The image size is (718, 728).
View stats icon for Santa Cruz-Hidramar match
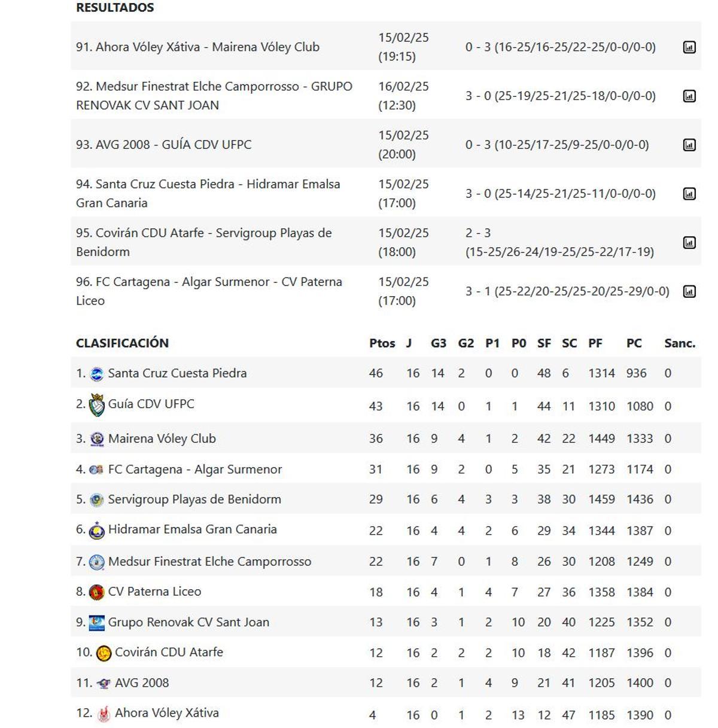[x=689, y=194]
